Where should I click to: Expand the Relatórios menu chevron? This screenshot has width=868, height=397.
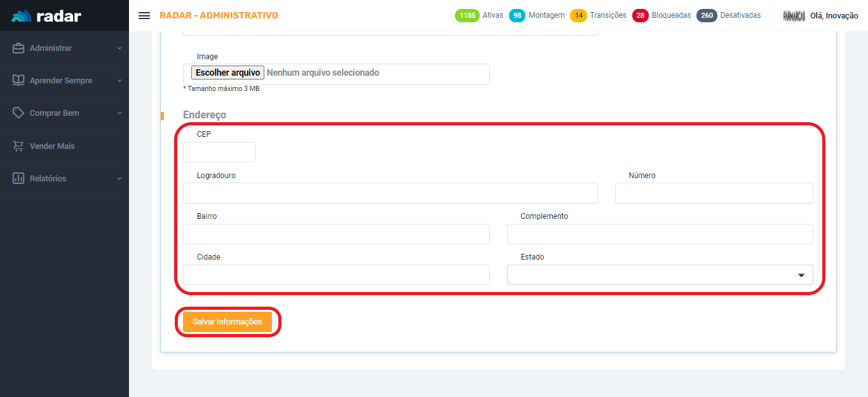click(x=119, y=179)
